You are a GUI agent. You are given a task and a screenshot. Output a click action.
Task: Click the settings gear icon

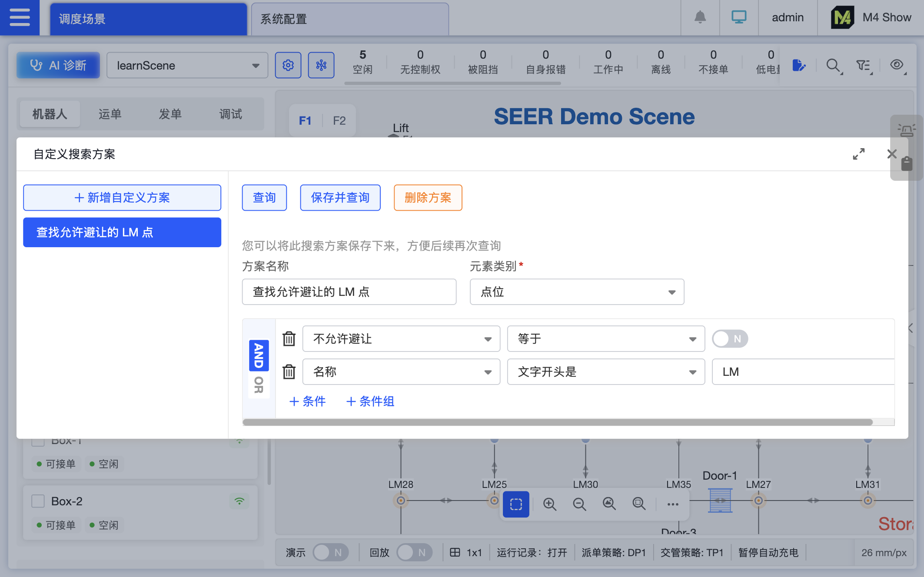(288, 65)
